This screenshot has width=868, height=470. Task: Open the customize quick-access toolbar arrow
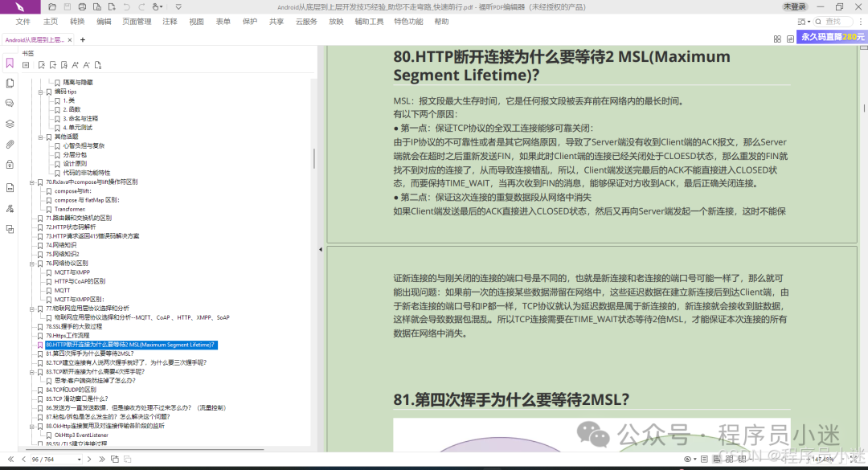pos(178,7)
